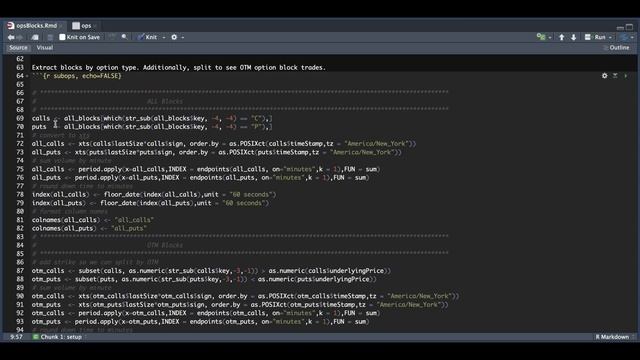
Task: Open Knit options dropdown arrow
Action: pos(164,37)
